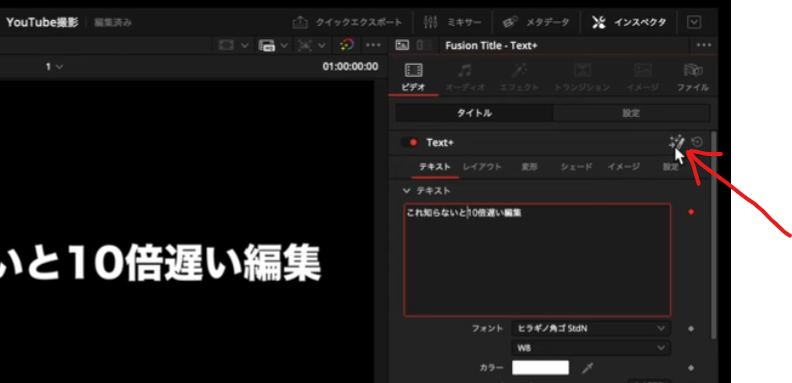Select the エフェクト (Effects) inspector tab
Viewport: 792px width, 383px height.
(519, 77)
